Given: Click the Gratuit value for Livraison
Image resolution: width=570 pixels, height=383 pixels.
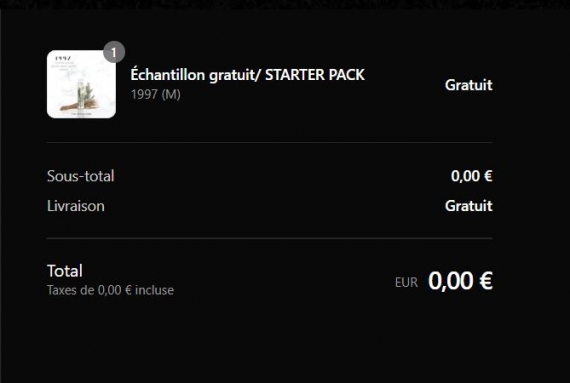Looking at the screenshot, I should tap(469, 206).
